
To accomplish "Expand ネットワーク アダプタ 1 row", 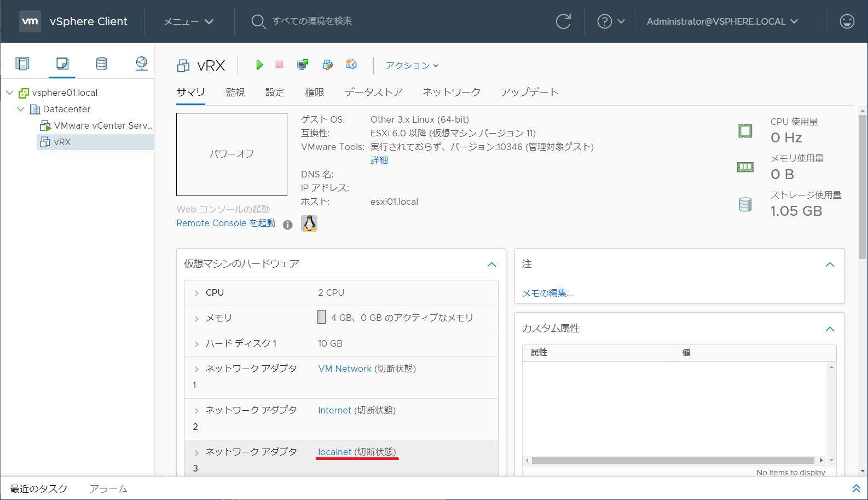I will pyautogui.click(x=196, y=369).
